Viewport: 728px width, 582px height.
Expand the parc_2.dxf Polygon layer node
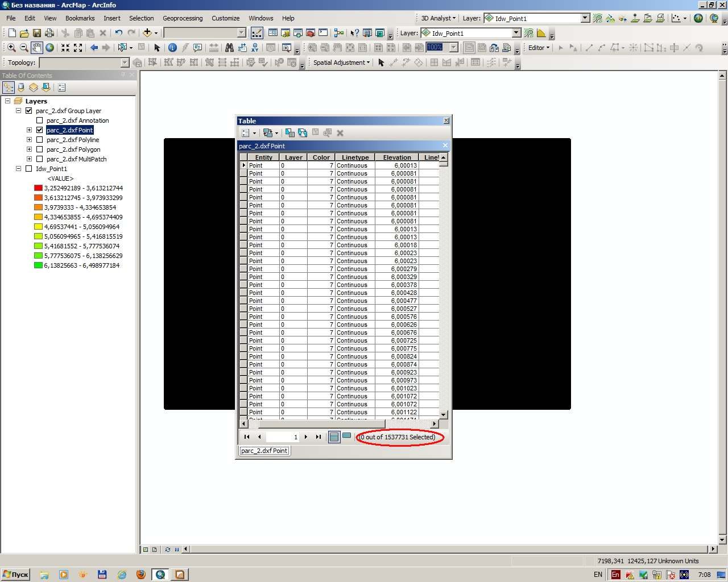pos(29,149)
